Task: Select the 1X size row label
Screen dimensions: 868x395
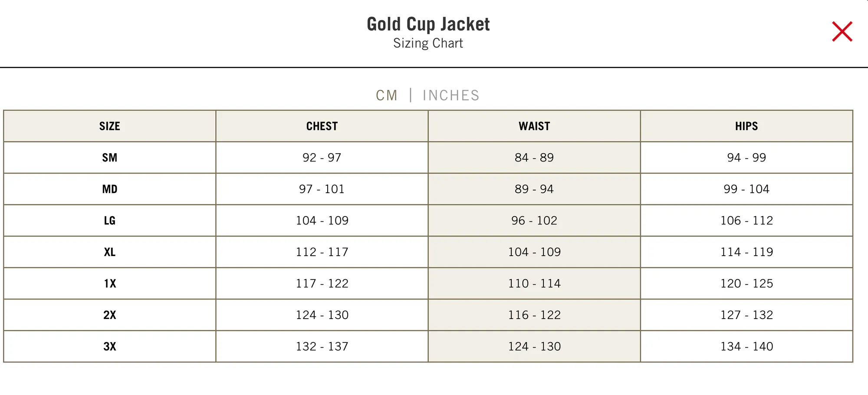Action: pos(110,283)
